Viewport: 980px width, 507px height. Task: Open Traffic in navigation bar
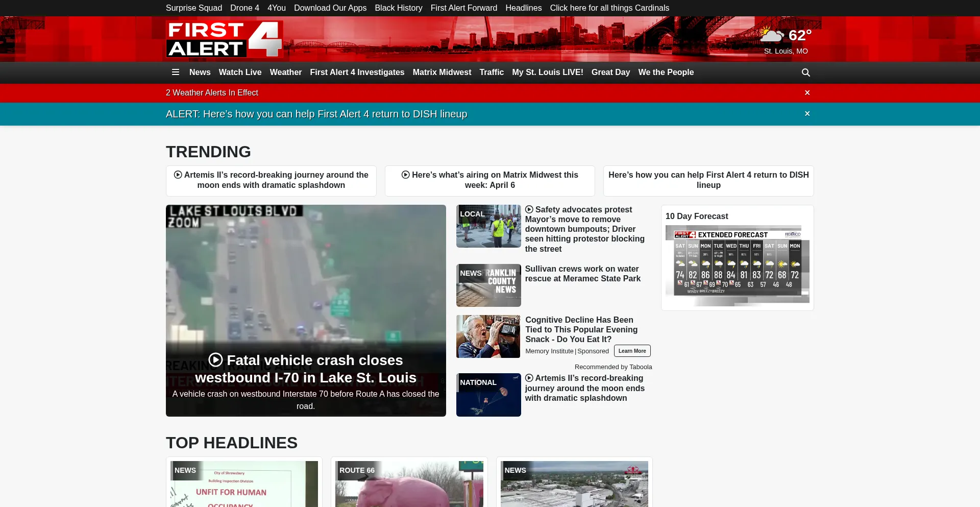(x=492, y=73)
